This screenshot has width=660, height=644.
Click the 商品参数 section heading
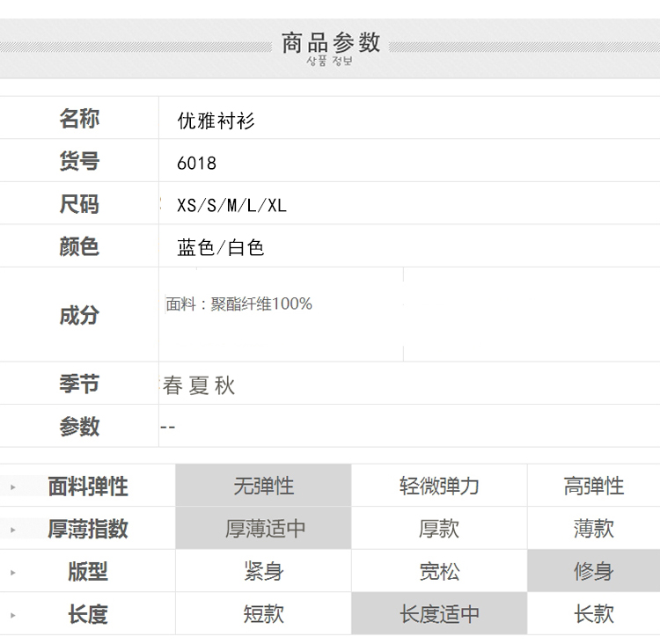tap(330, 42)
